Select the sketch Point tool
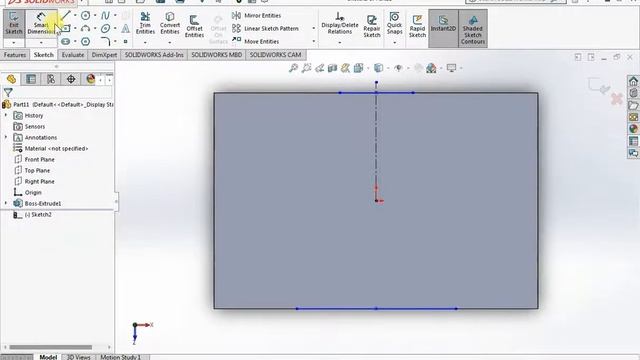 [x=125, y=42]
